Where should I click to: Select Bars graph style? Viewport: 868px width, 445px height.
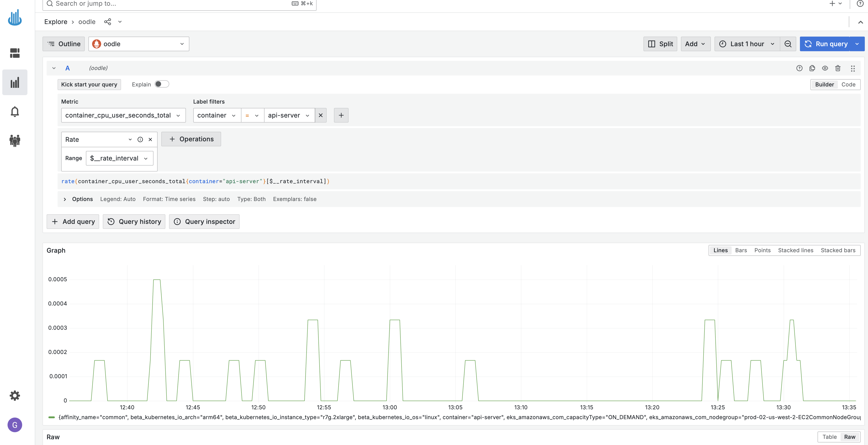pyautogui.click(x=741, y=250)
